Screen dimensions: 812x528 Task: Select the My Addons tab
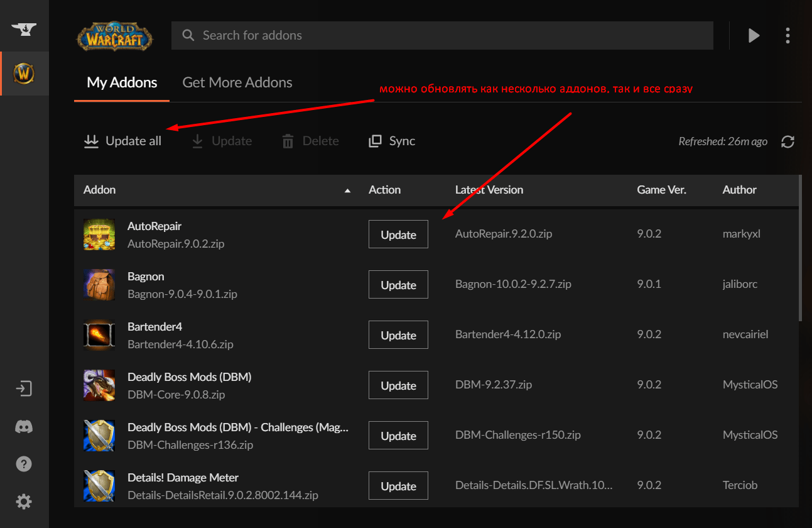coord(122,82)
